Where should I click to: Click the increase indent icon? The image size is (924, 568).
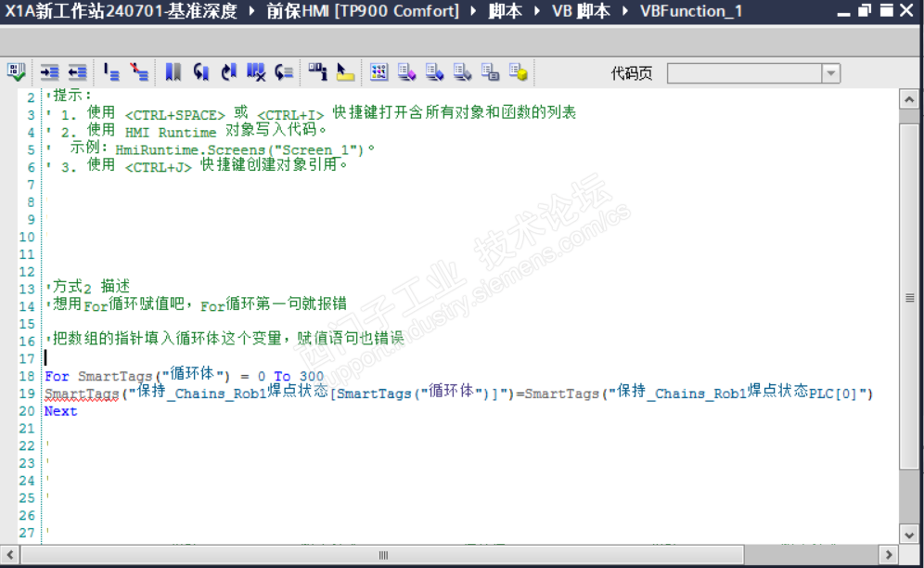point(49,72)
